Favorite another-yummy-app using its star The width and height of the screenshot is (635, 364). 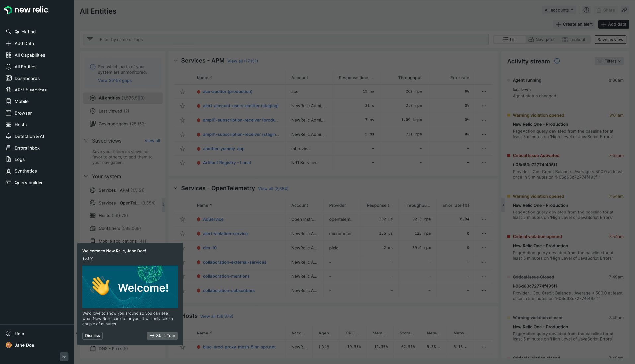182,149
